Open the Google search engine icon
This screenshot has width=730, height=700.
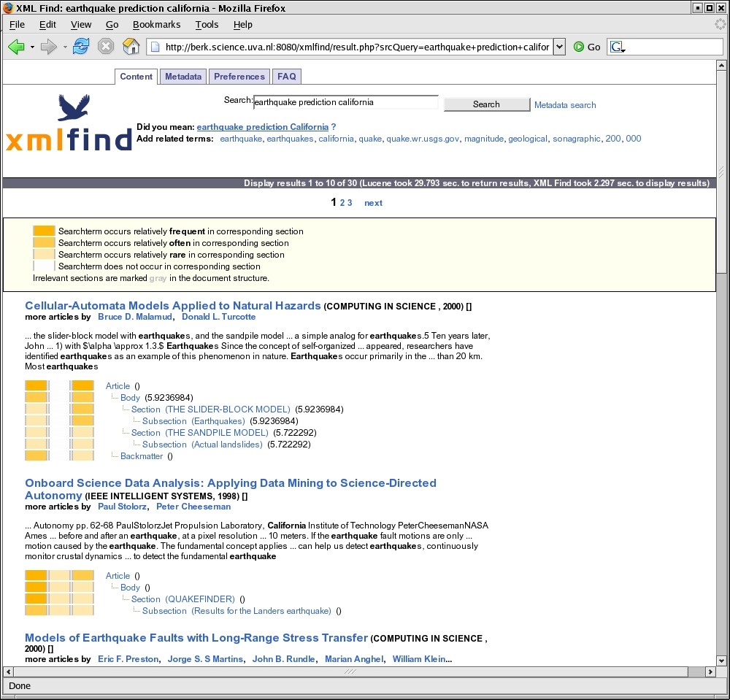coord(617,47)
